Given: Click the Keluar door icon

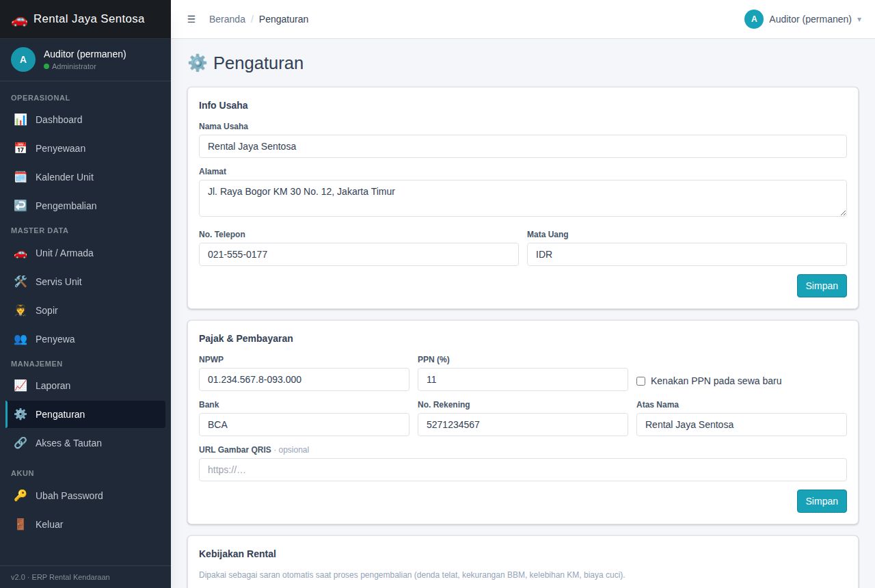Looking at the screenshot, I should pyautogui.click(x=21, y=524).
